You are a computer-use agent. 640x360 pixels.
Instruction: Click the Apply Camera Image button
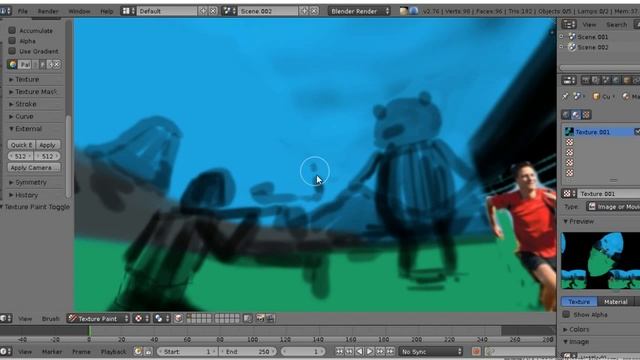coord(34,167)
